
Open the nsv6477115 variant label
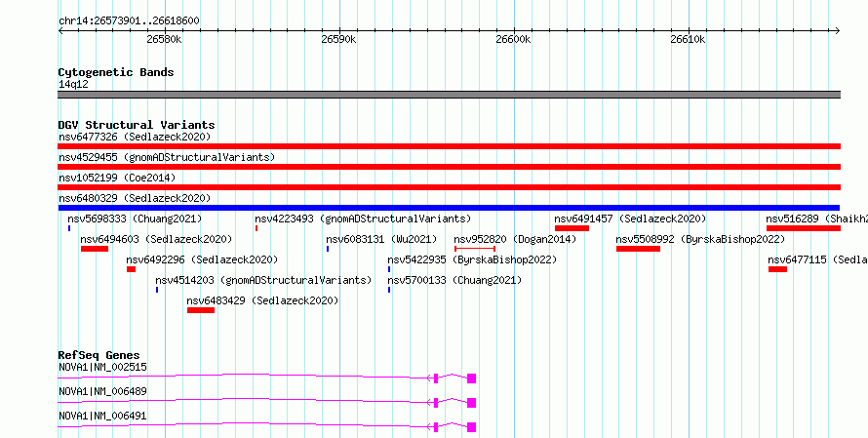817,259
